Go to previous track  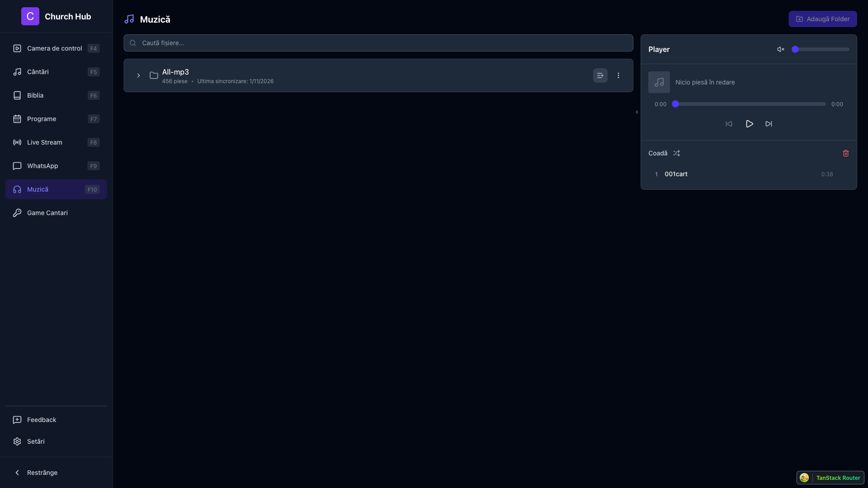pyautogui.click(x=729, y=124)
